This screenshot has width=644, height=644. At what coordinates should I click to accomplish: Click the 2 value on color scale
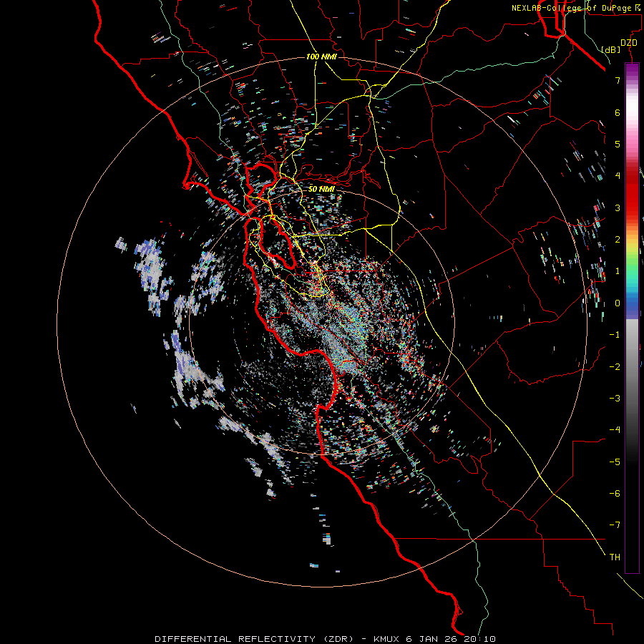[x=618, y=240]
